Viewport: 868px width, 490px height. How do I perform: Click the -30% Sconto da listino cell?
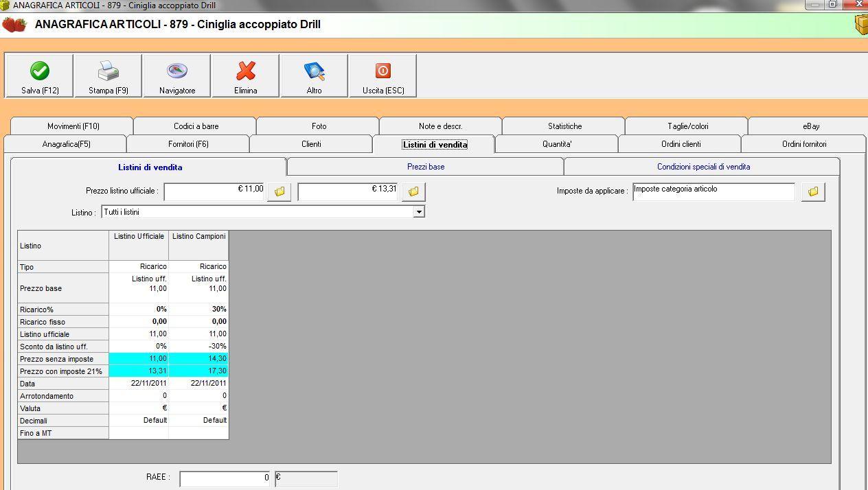198,346
